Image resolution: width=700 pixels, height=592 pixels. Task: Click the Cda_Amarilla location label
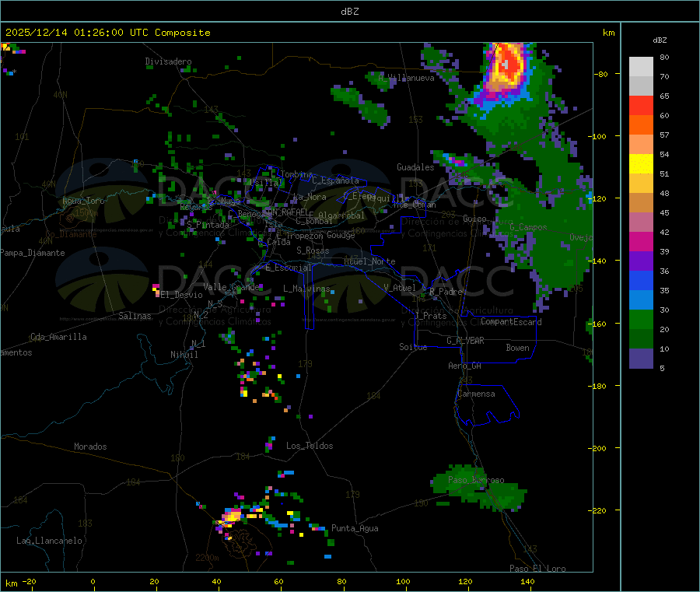pos(58,337)
